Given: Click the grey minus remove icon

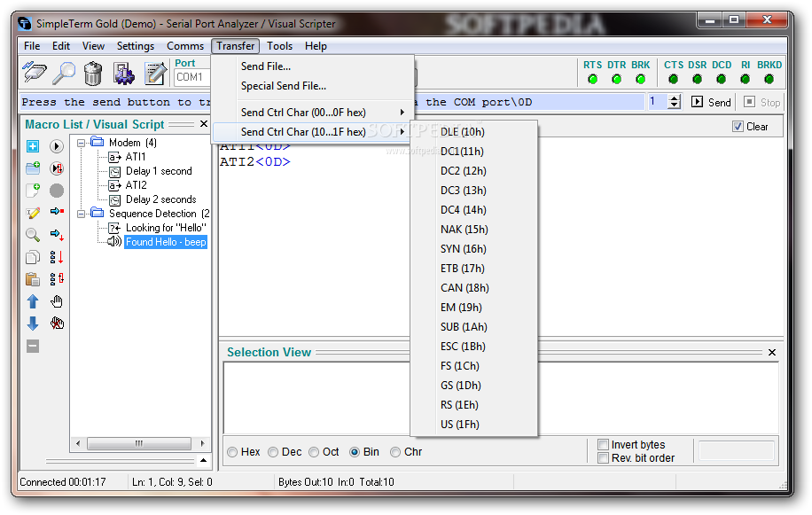Looking at the screenshot, I should [33, 347].
